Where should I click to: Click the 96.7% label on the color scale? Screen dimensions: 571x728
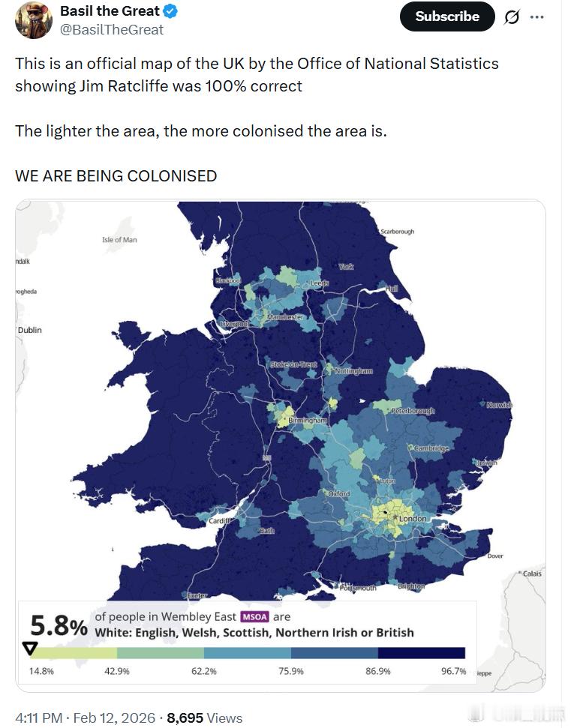[452, 672]
